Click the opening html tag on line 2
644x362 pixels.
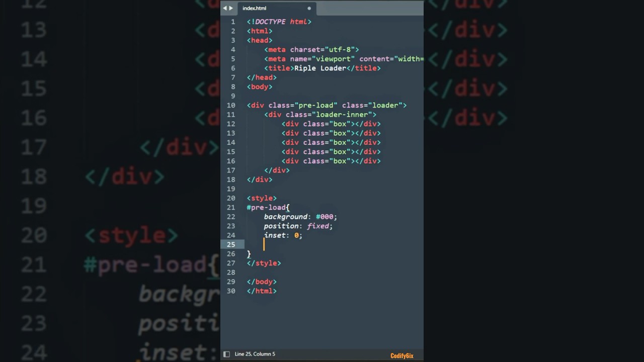pos(260,31)
